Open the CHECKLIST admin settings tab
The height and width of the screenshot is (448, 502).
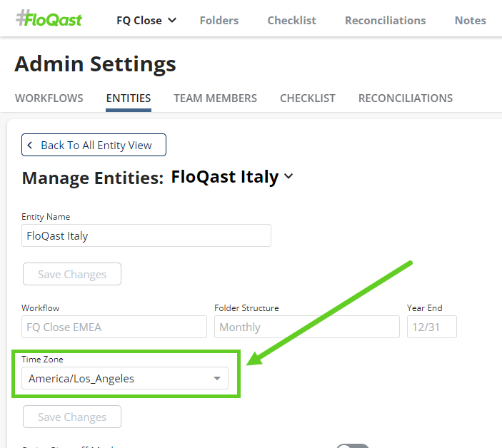307,98
